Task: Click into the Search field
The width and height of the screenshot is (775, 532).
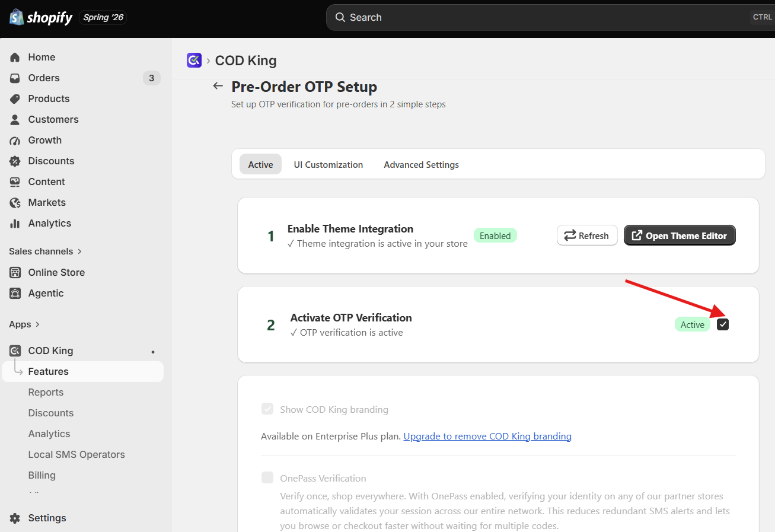Action: [550, 17]
